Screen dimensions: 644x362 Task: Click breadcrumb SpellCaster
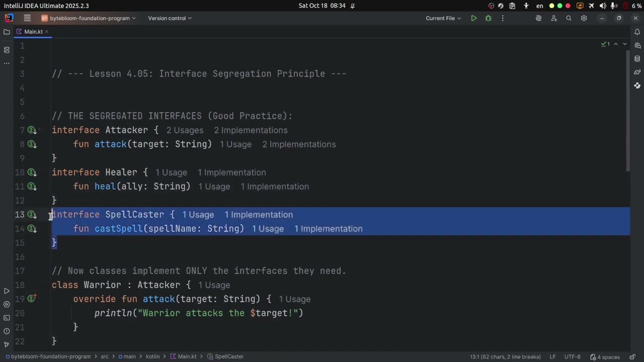point(226,356)
